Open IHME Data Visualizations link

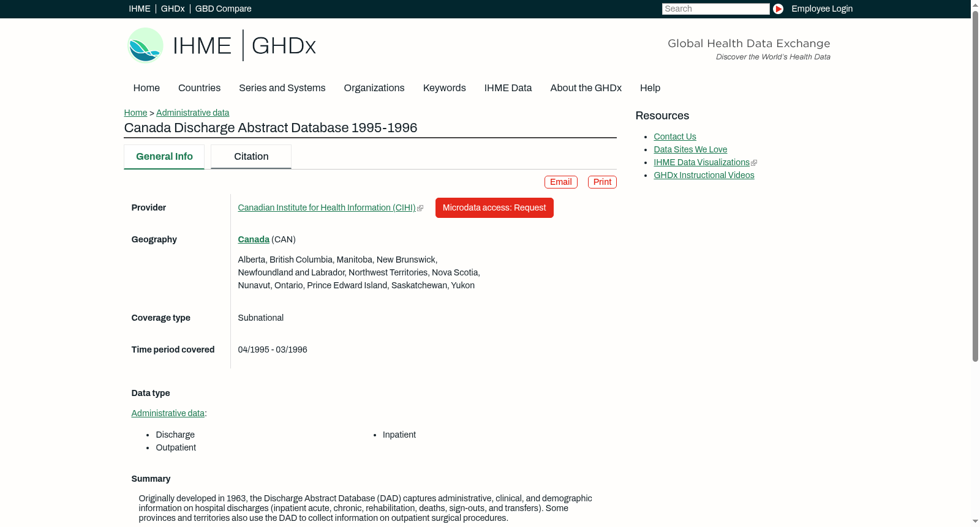click(701, 163)
